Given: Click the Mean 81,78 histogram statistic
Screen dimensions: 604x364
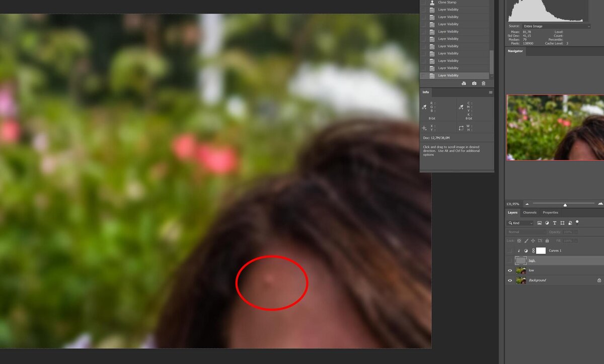Looking at the screenshot, I should (520, 32).
